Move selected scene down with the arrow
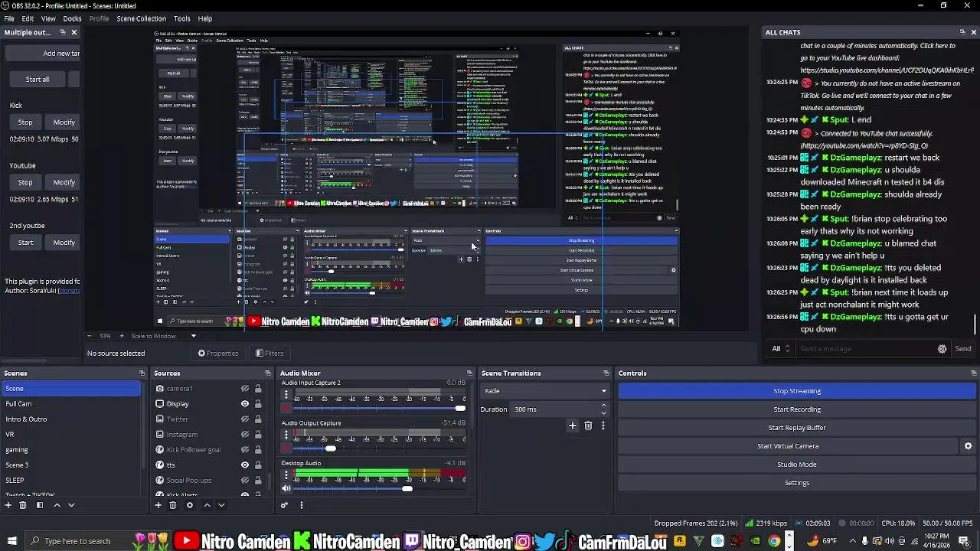 pyautogui.click(x=71, y=505)
